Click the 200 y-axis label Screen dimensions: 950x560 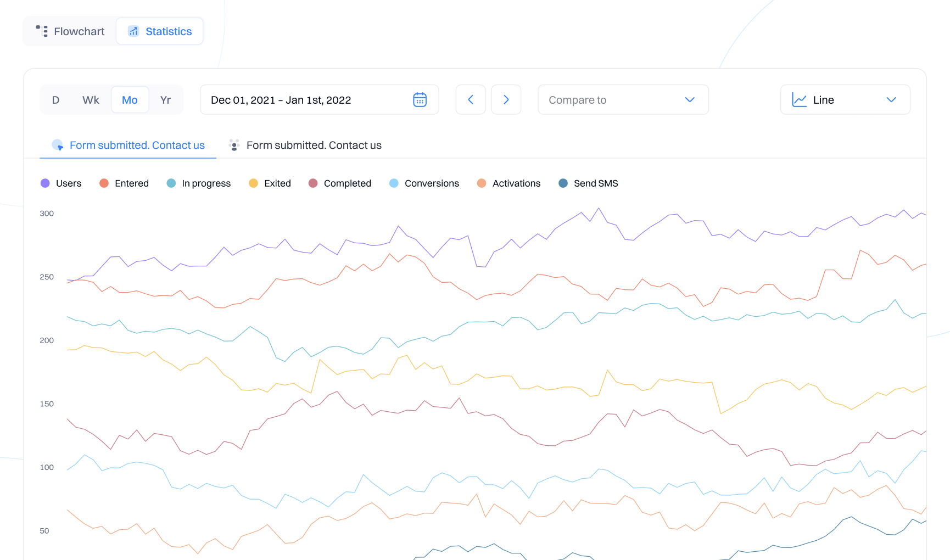[x=47, y=340]
